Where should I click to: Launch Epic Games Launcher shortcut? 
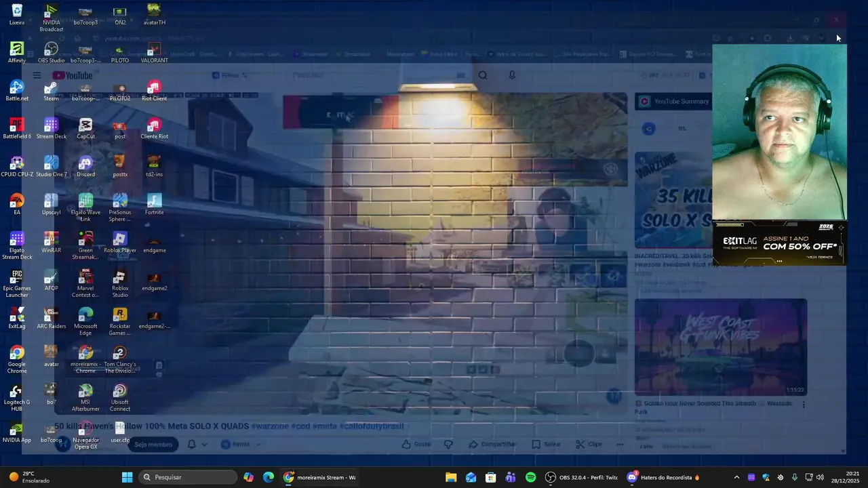coord(17,283)
